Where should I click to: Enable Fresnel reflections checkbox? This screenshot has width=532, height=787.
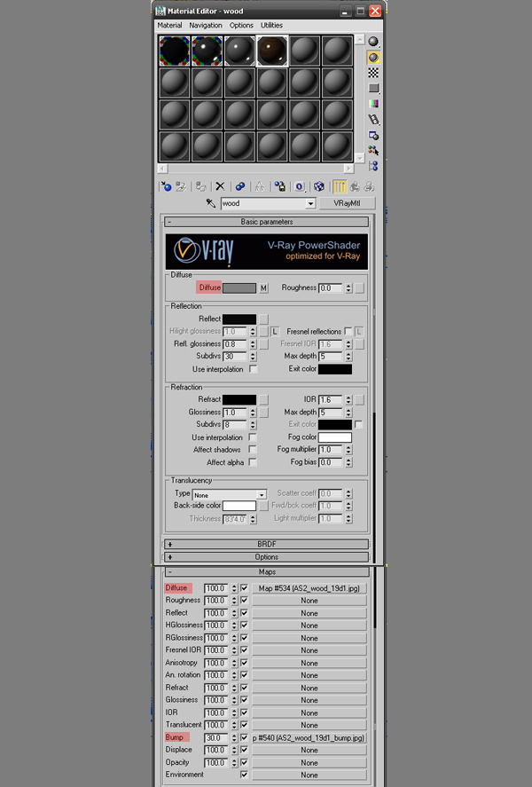click(348, 331)
